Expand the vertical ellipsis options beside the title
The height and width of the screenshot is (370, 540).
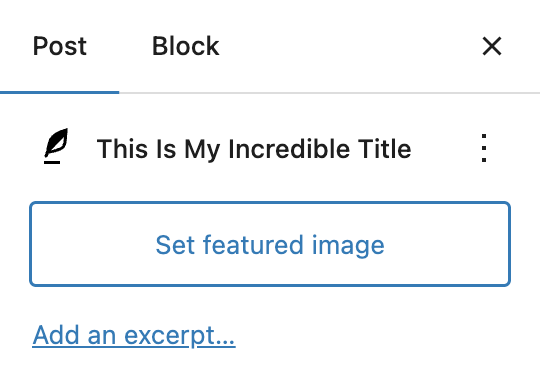tap(484, 148)
